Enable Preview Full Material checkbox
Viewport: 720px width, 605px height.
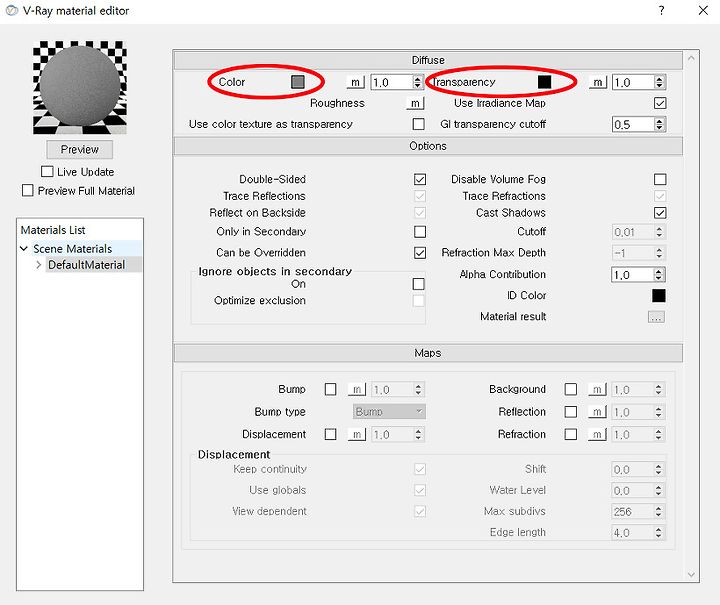pos(28,190)
